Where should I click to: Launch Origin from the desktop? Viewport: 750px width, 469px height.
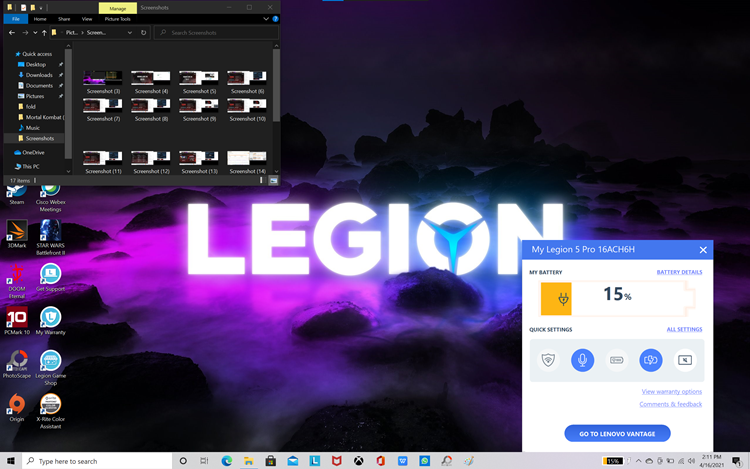(17, 408)
